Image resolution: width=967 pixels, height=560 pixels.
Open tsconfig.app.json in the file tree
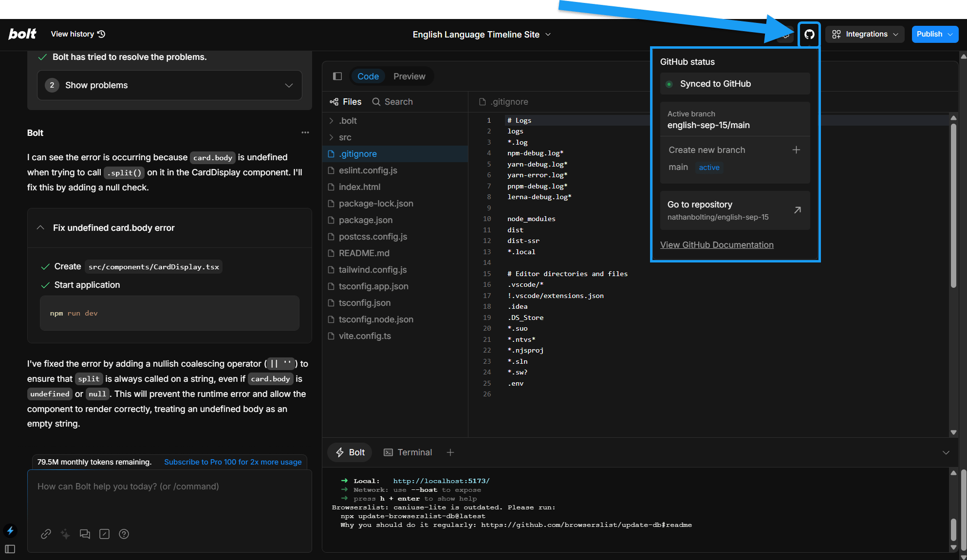395,286
